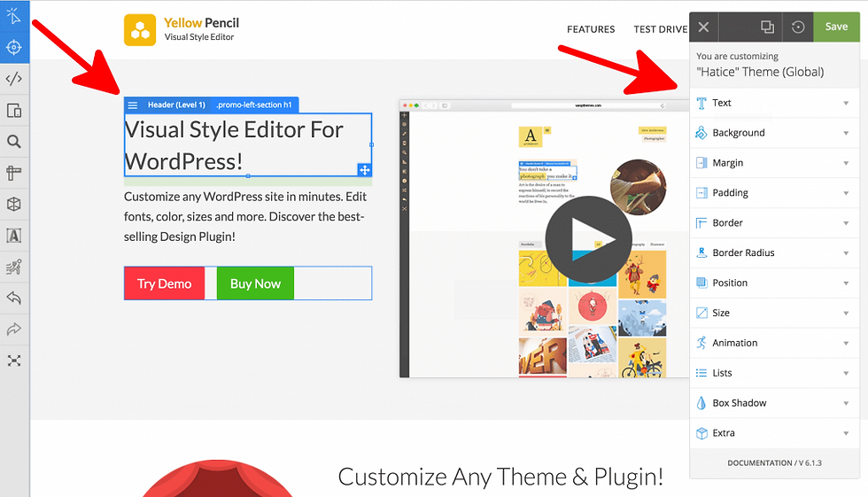Open the Margin properties section
Viewport: 868px width, 497px height.
point(774,163)
